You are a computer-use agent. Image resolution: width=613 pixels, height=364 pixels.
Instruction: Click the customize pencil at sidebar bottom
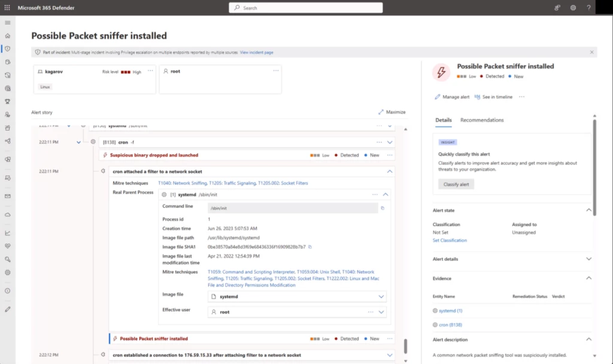8,310
